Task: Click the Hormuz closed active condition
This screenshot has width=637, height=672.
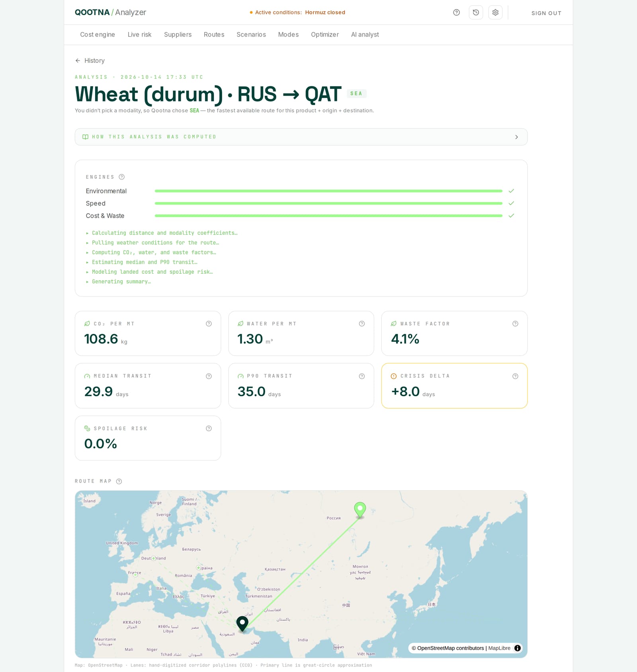Action: (325, 12)
